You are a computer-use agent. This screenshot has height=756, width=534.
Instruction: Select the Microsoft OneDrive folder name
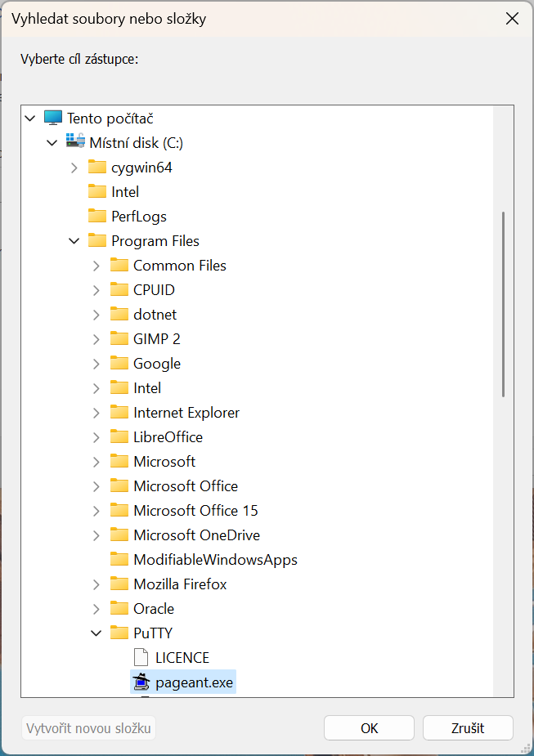point(197,535)
